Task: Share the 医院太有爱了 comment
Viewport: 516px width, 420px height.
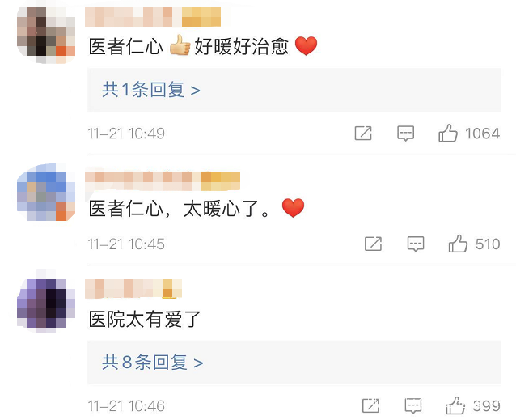Action: 370,405
